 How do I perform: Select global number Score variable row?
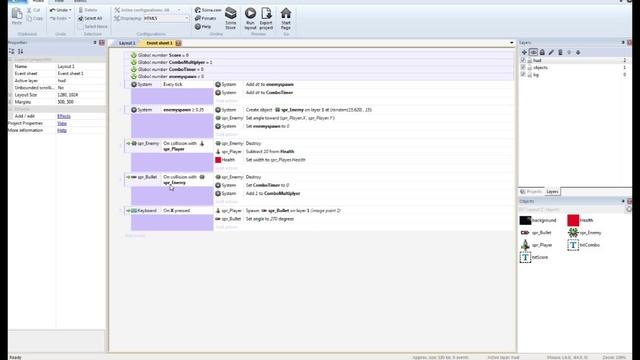point(319,55)
